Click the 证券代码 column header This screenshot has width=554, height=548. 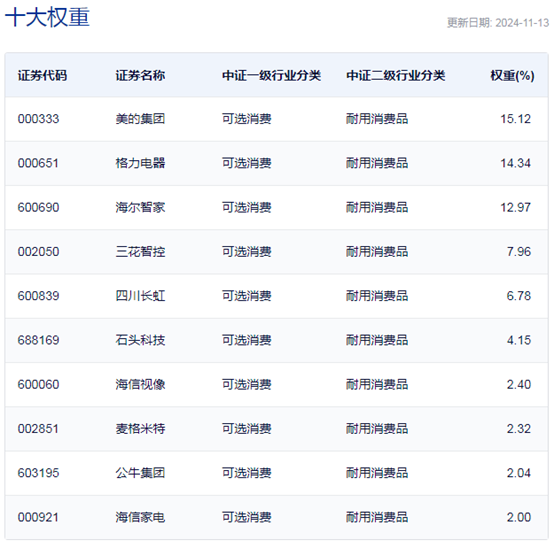(42, 75)
